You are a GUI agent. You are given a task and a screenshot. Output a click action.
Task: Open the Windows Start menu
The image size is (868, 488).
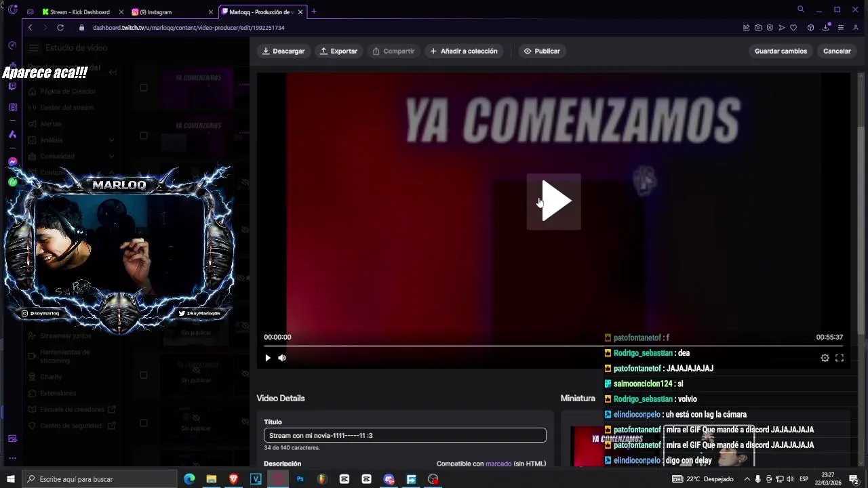[x=10, y=479]
